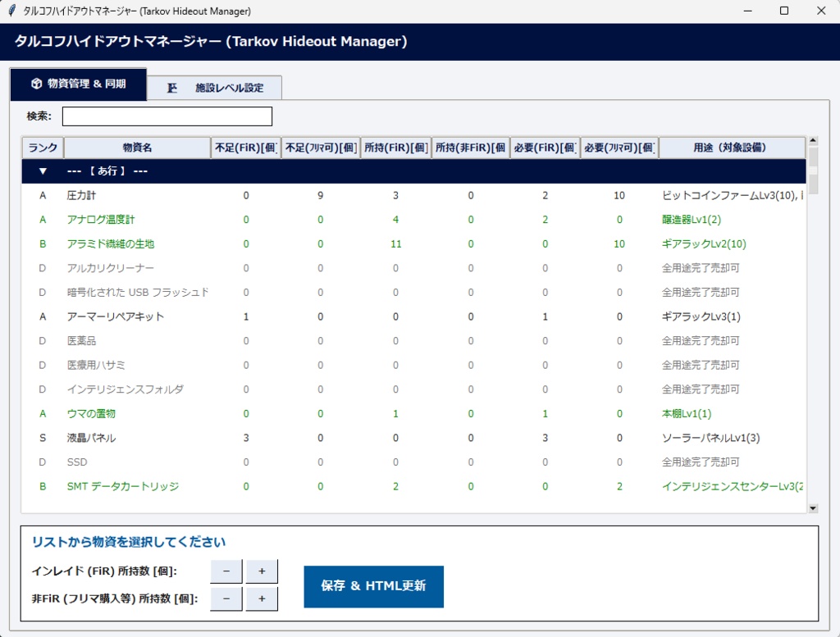Select the SMT データカートリッジ row
This screenshot has height=637, width=840.
[x=413, y=487]
